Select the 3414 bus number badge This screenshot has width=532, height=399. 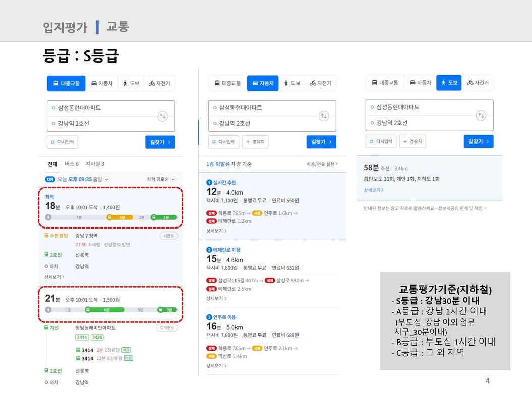(x=82, y=337)
